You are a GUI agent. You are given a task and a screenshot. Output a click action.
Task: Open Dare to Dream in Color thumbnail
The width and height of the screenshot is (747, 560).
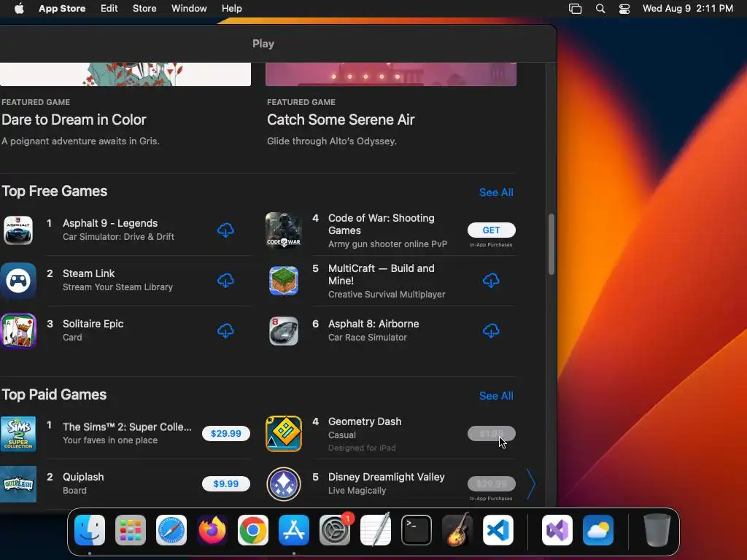(125, 74)
